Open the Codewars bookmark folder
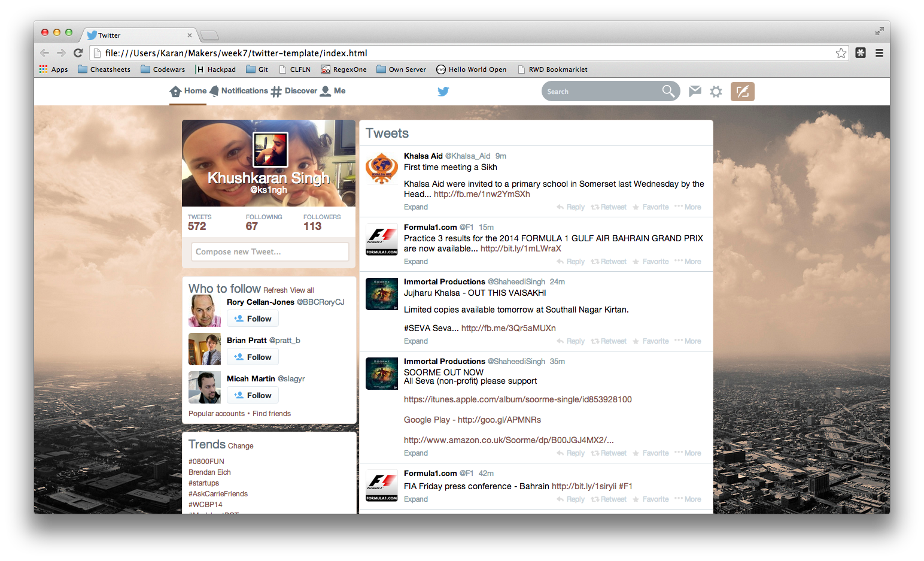The width and height of the screenshot is (924, 561). tap(163, 69)
